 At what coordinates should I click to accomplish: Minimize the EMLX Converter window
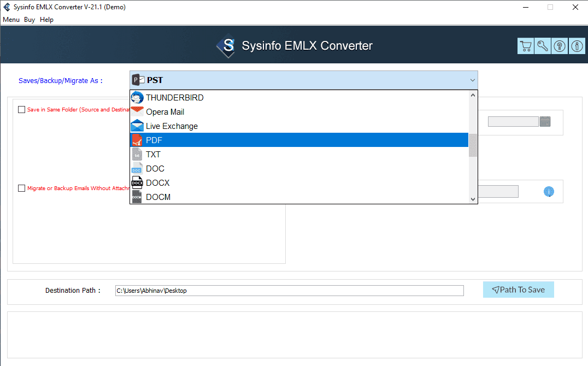coord(526,7)
